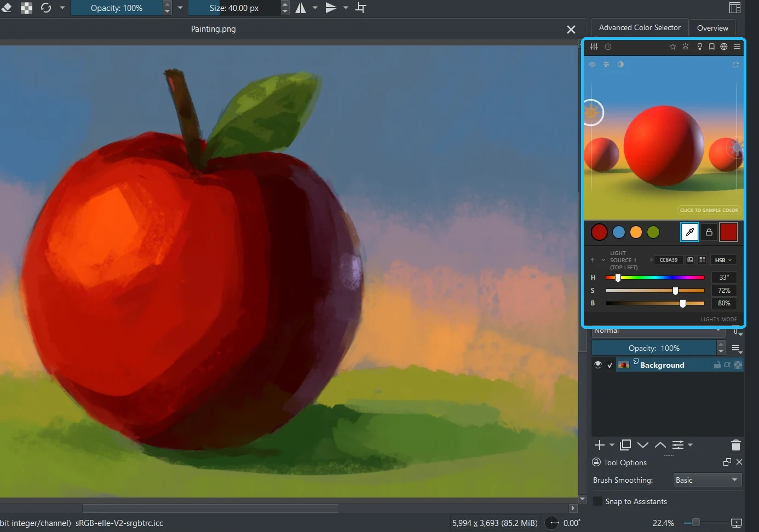Activate the wrap-around crop icon
This screenshot has width=759, height=532.
click(x=361, y=8)
